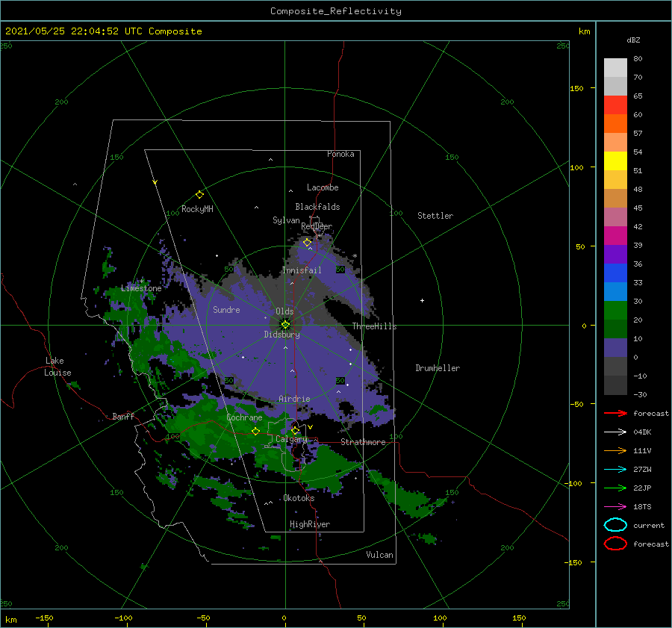Click the Lacombe city label
This screenshot has width=672, height=628.
(x=323, y=187)
